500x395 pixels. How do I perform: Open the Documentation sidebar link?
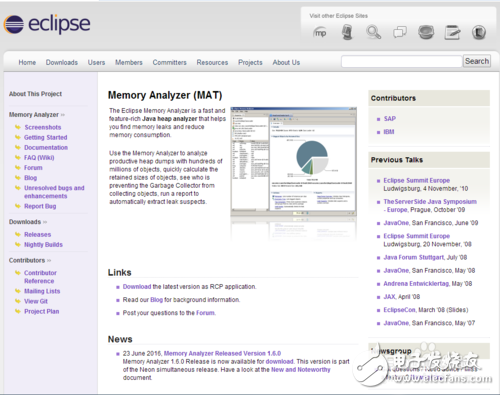tap(46, 147)
